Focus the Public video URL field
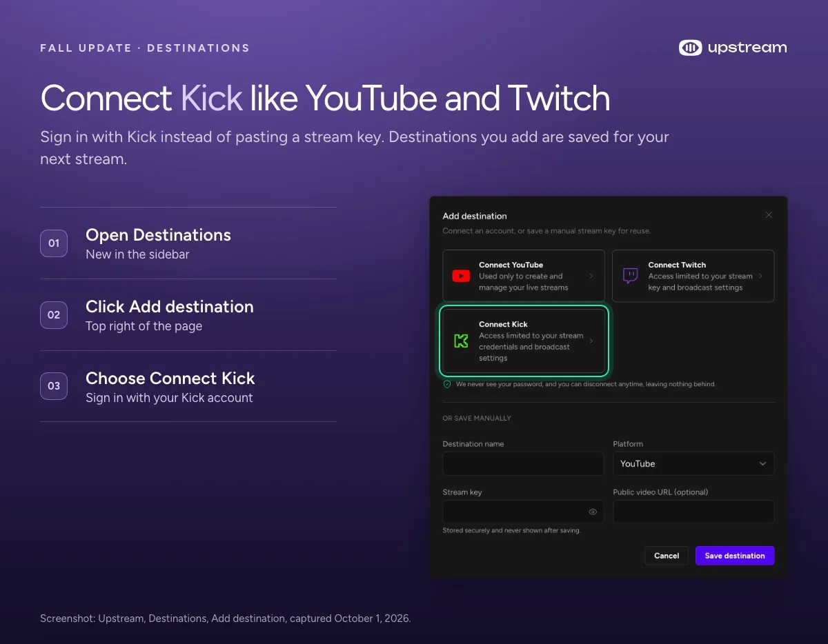 693,512
